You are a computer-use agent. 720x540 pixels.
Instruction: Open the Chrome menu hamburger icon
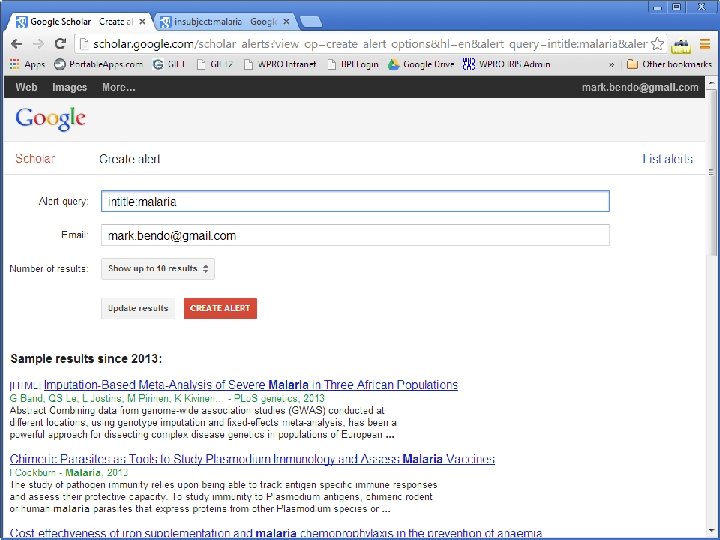tap(705, 44)
